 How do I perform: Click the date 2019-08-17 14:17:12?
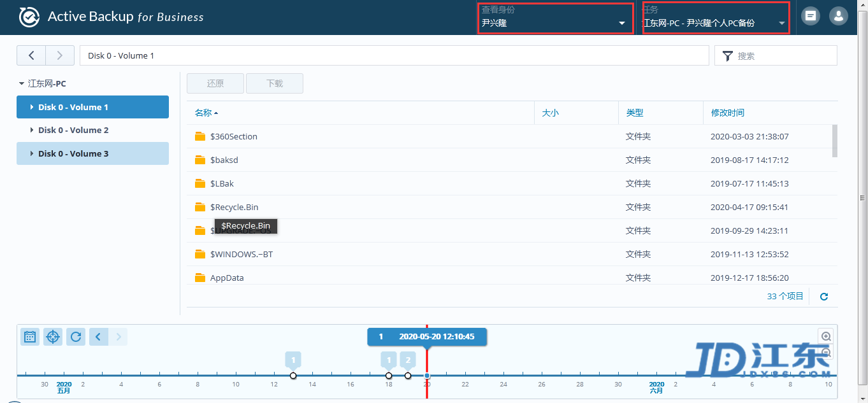pos(749,160)
